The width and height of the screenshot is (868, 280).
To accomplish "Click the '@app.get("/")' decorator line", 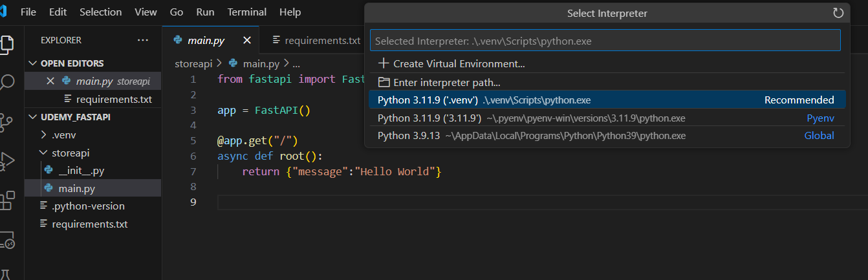I will pos(257,140).
